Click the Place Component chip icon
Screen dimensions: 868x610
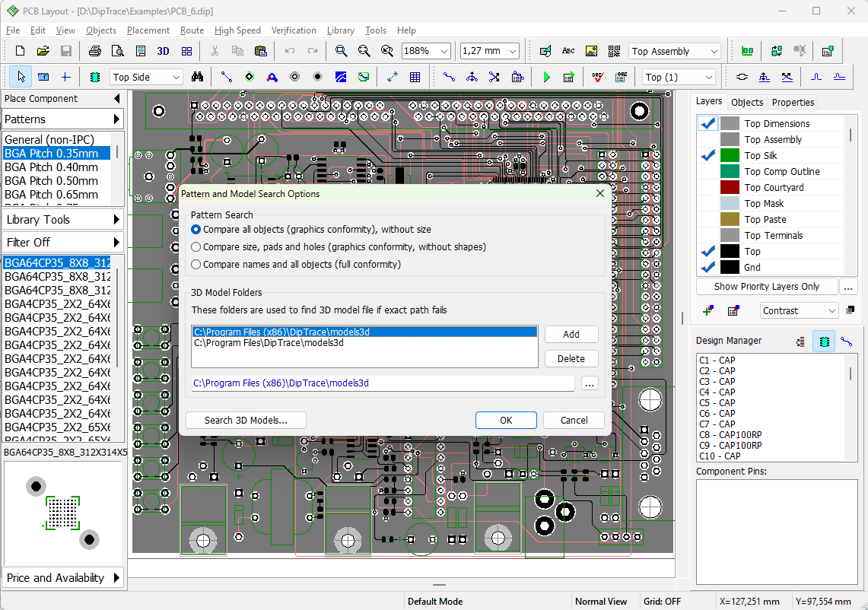(94, 77)
